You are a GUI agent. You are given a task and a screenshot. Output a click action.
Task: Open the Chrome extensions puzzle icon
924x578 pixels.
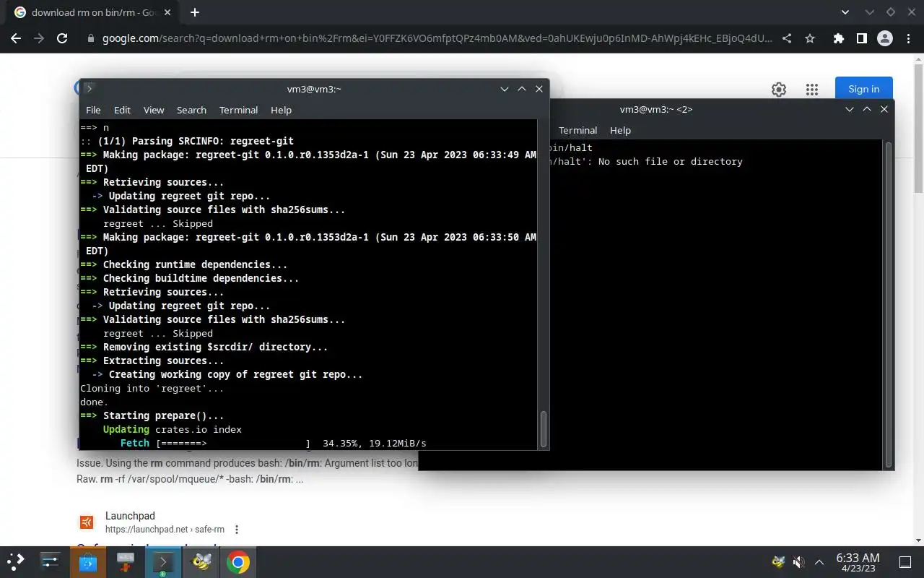point(838,39)
